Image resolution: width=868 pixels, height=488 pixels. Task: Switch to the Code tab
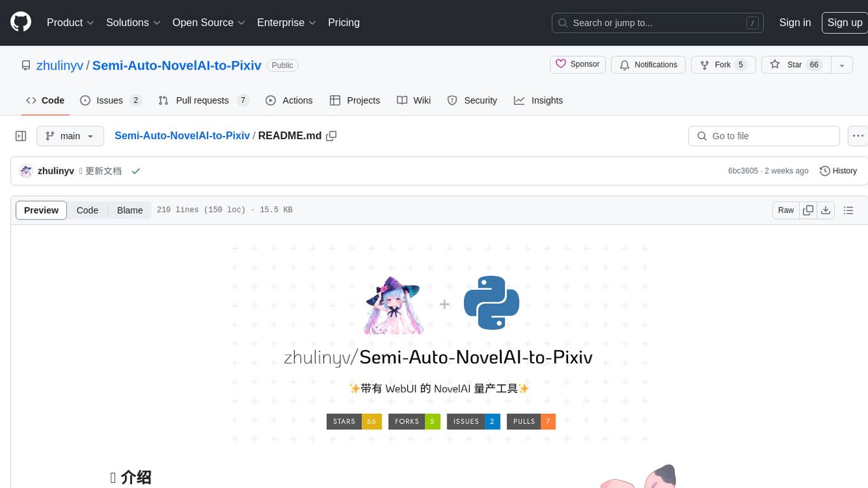tap(45, 100)
